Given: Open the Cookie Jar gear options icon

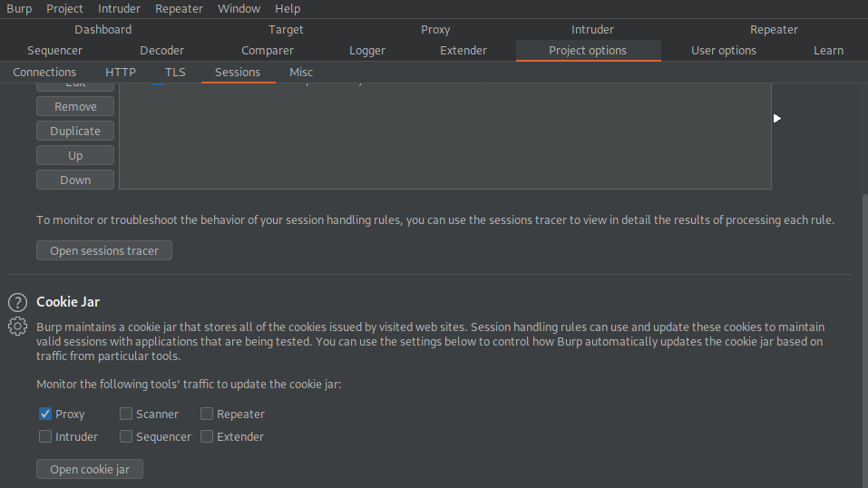Looking at the screenshot, I should coord(17,327).
